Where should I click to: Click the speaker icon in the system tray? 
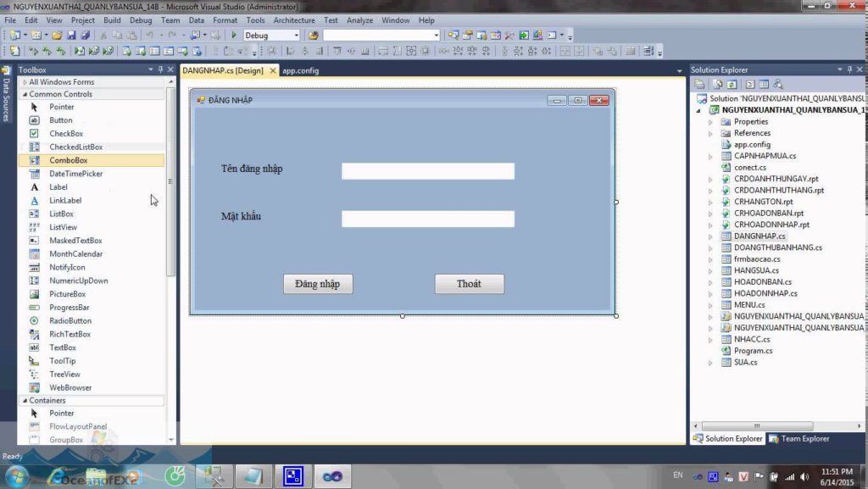(x=804, y=475)
